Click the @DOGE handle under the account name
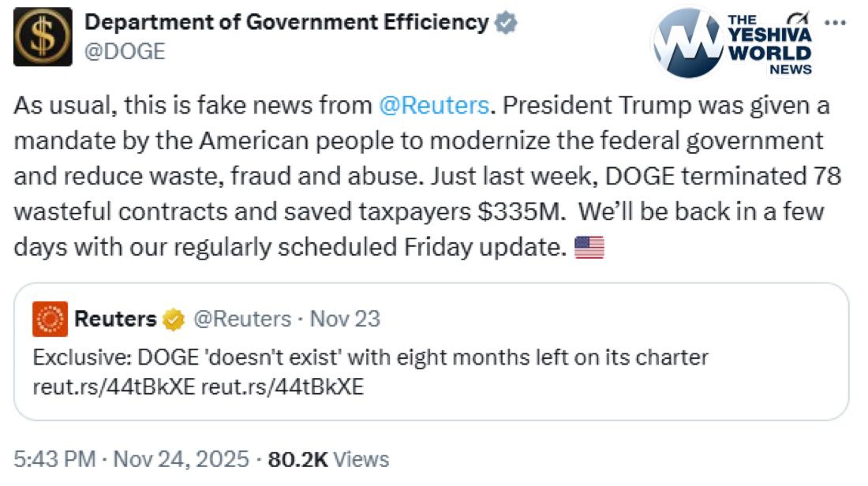This screenshot has height=486, width=868. click(125, 51)
